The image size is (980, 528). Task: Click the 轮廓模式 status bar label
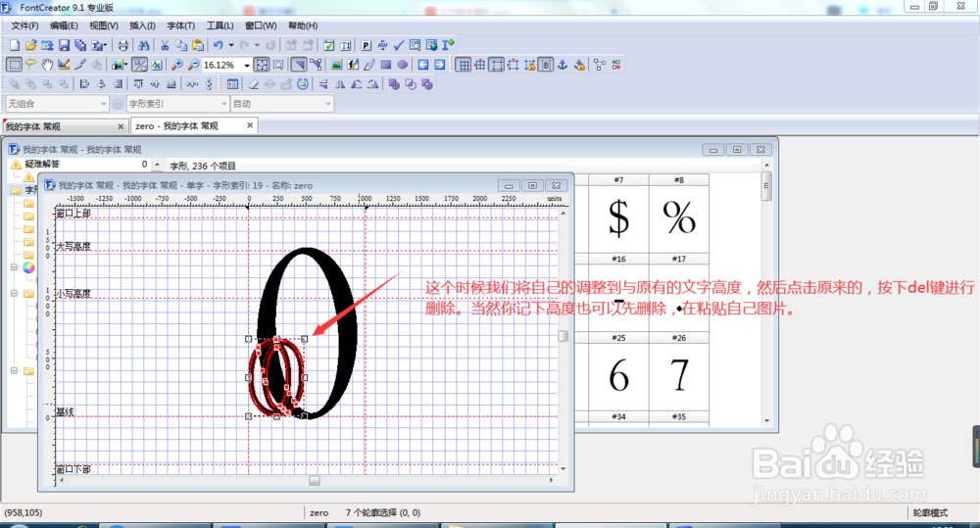click(930, 513)
